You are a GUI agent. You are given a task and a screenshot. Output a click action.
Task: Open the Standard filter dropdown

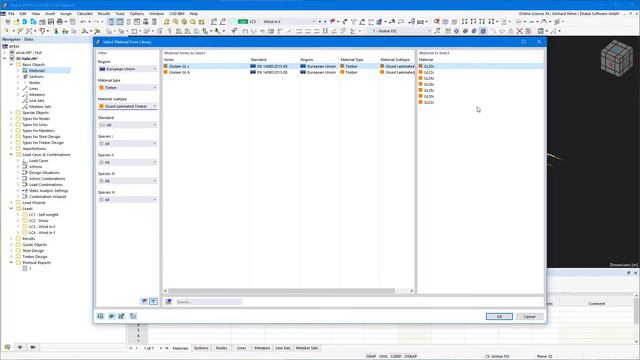click(x=127, y=125)
